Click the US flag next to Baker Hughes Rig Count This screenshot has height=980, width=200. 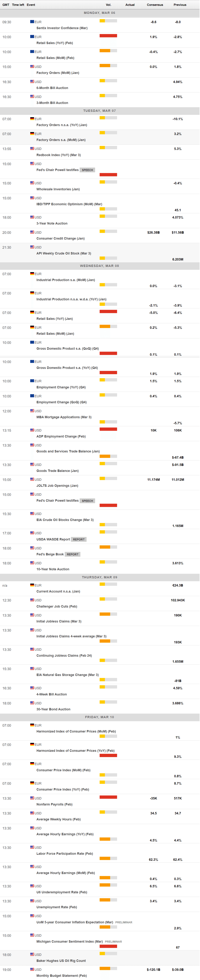point(32,954)
